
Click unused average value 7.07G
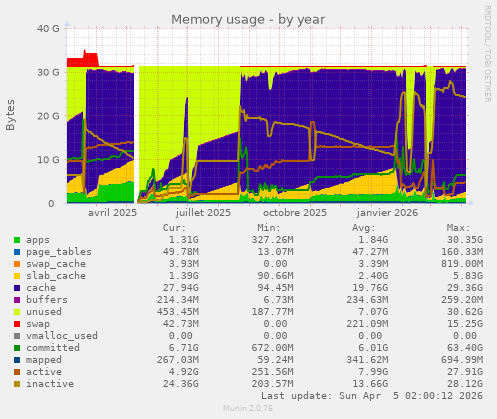tap(373, 312)
